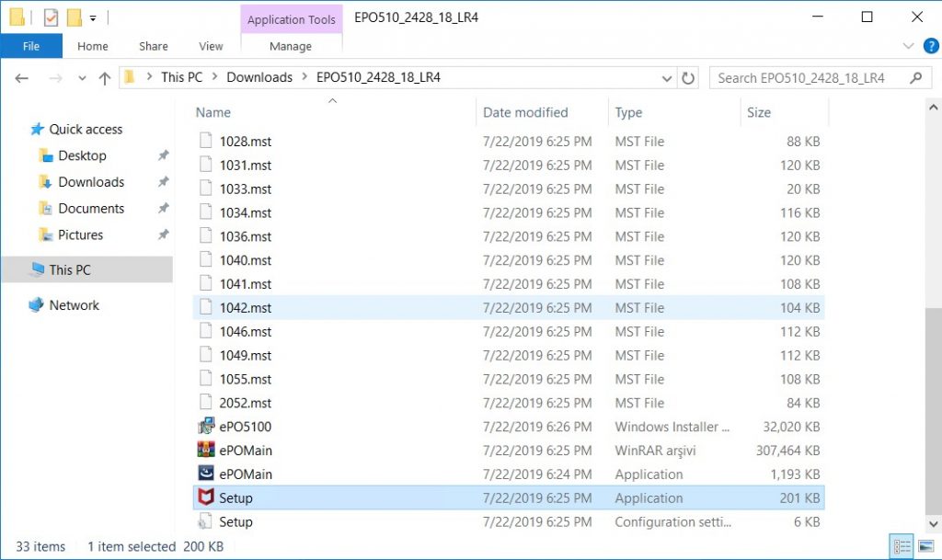Select the 1042.mst file name
The height and width of the screenshot is (560, 942).
point(245,307)
